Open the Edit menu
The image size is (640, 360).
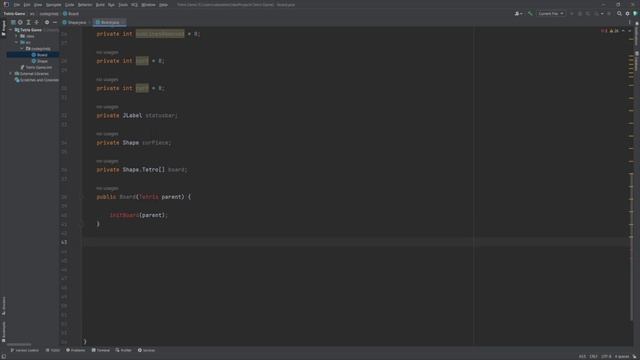point(27,5)
